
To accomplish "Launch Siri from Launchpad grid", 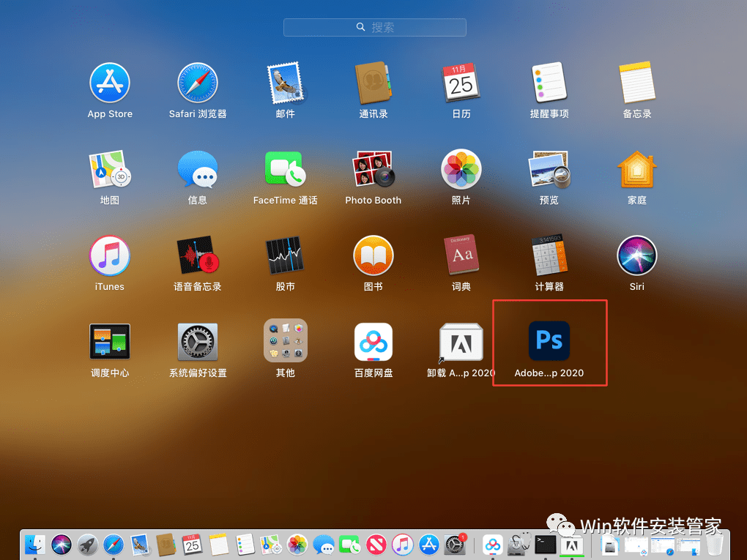I will coord(637,255).
